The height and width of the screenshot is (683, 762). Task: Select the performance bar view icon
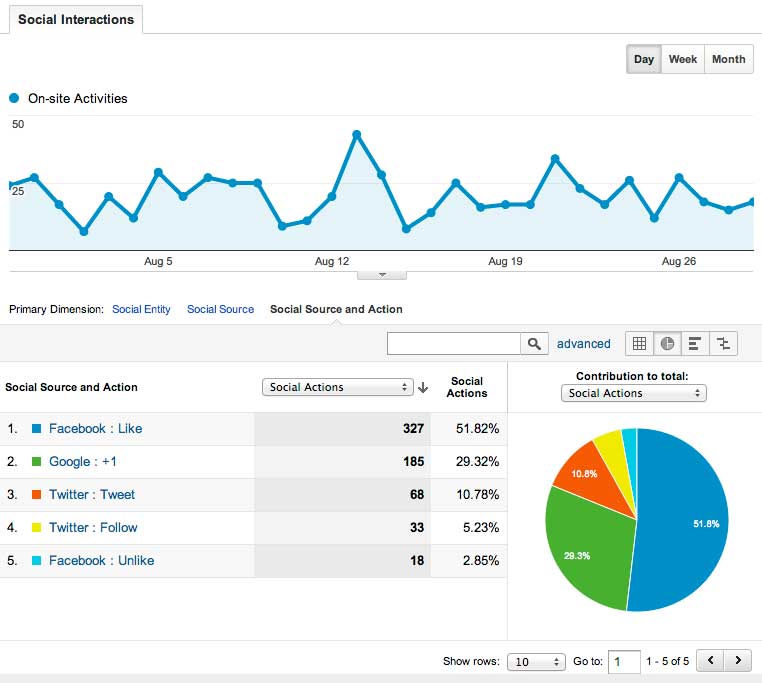[695, 343]
